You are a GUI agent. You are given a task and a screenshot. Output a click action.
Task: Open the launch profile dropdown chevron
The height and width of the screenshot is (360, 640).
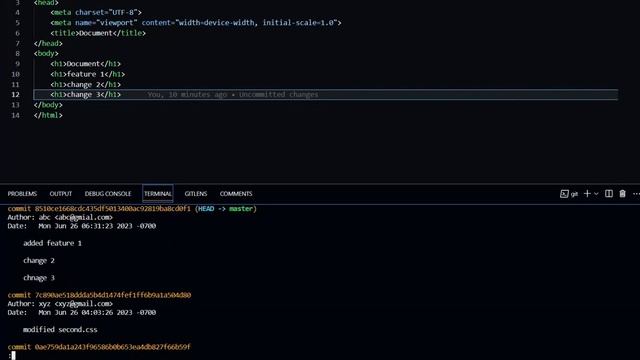596,194
